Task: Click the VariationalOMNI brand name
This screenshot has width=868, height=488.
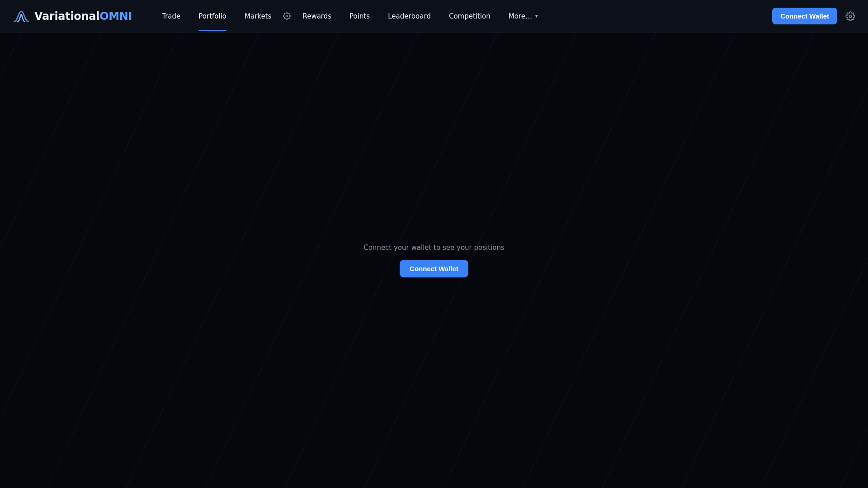Action: (83, 16)
